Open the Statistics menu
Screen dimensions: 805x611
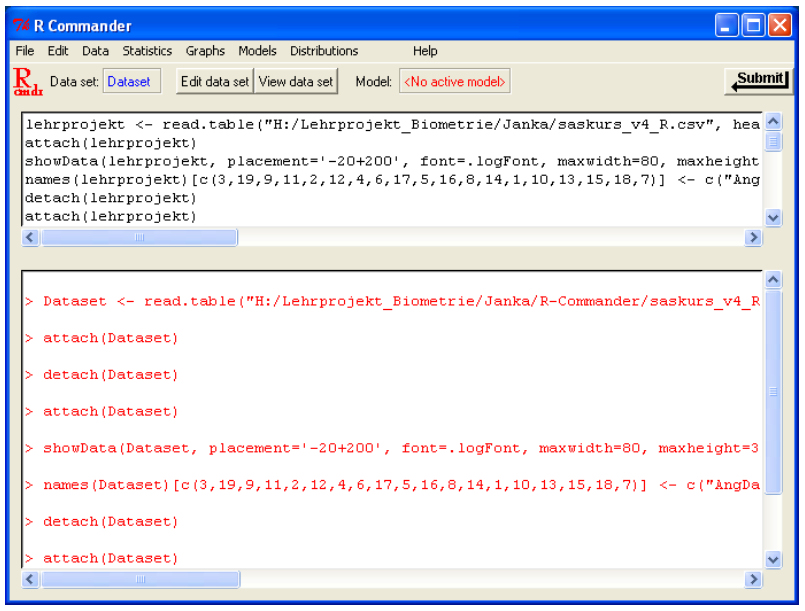pos(147,51)
